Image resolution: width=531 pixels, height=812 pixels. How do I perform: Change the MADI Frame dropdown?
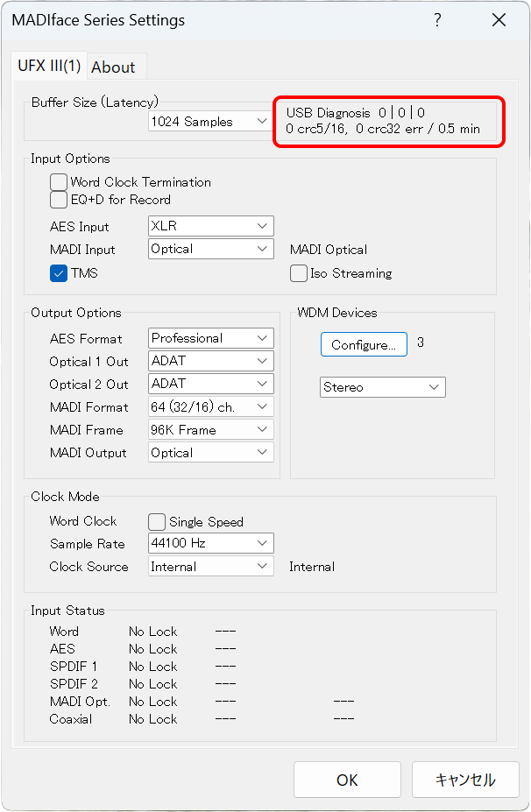pyautogui.click(x=210, y=430)
